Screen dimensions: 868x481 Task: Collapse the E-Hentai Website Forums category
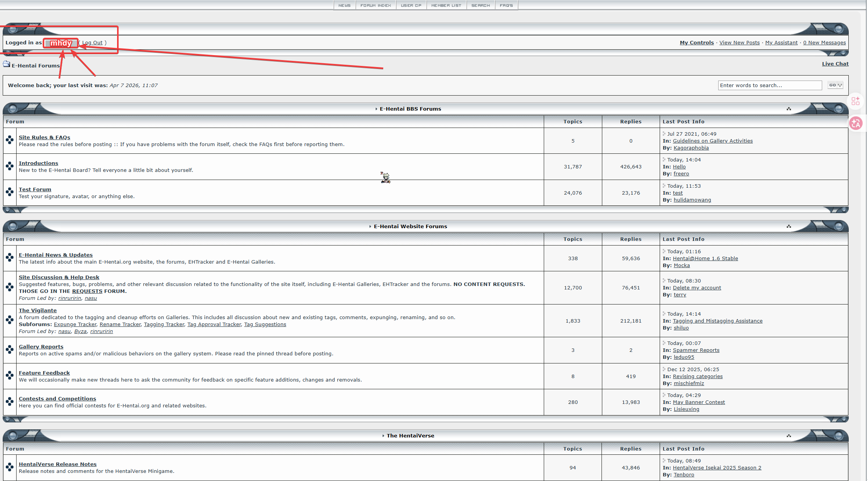click(x=789, y=226)
